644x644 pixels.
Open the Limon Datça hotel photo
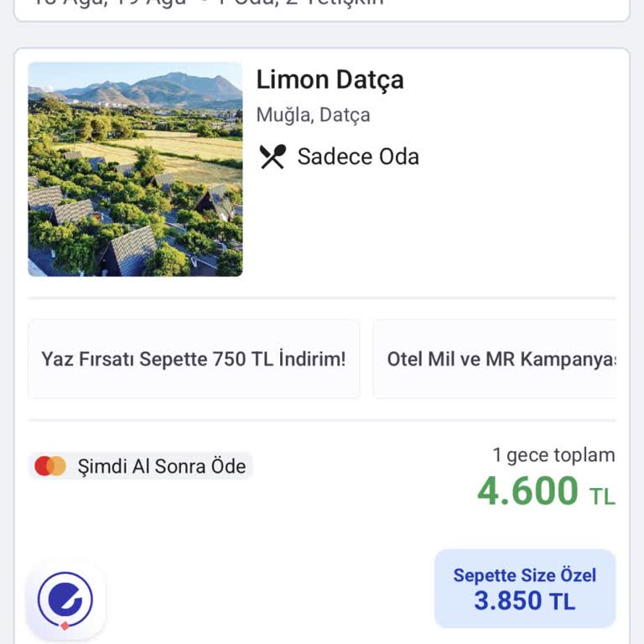[x=135, y=169]
